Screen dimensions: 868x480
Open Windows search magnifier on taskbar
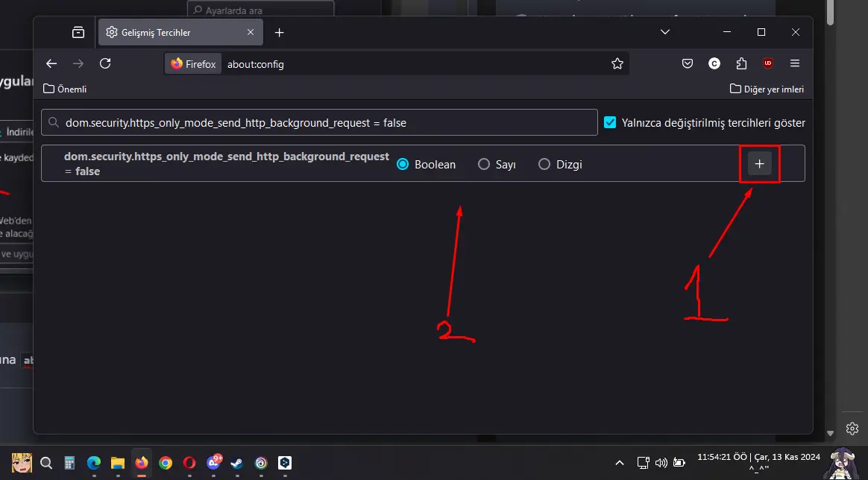click(46, 463)
